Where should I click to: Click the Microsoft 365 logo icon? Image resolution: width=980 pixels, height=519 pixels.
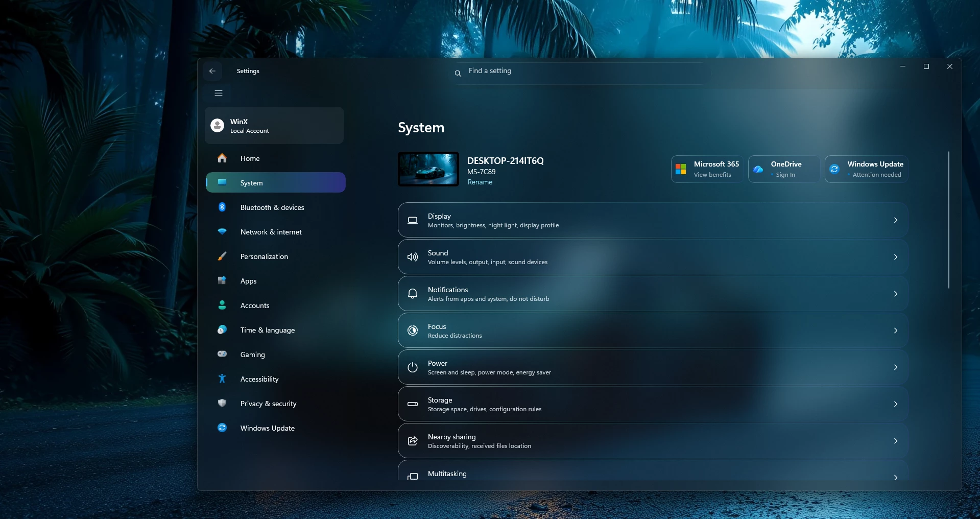681,169
